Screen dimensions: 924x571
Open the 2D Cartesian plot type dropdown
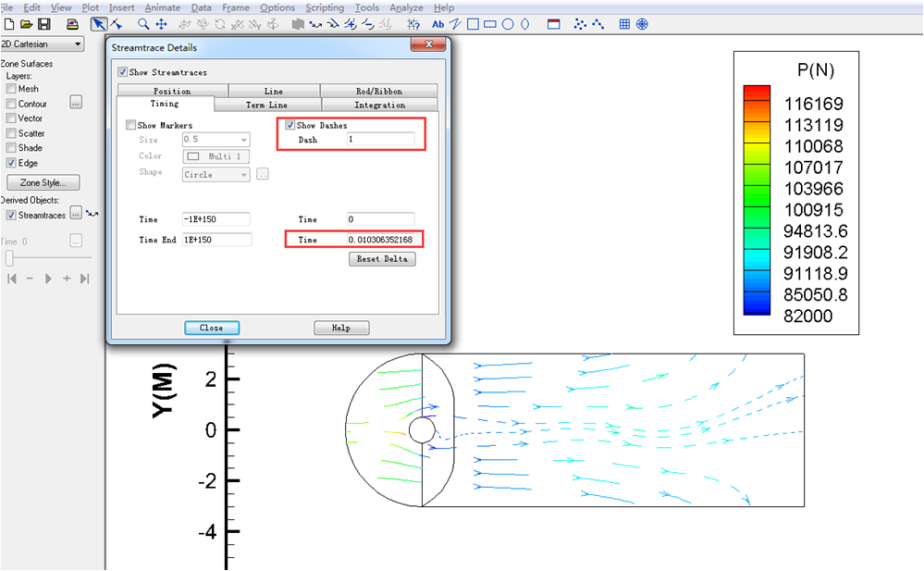pos(42,44)
